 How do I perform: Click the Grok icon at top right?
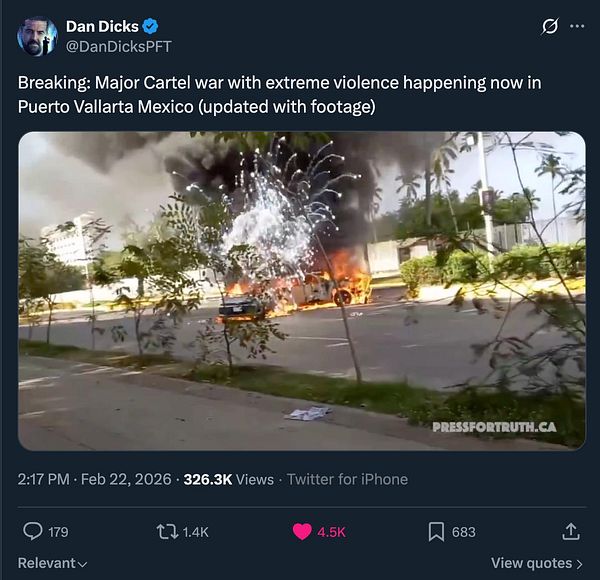pos(550,26)
